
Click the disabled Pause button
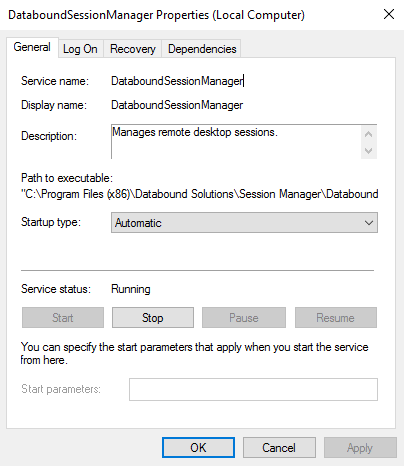(x=244, y=318)
